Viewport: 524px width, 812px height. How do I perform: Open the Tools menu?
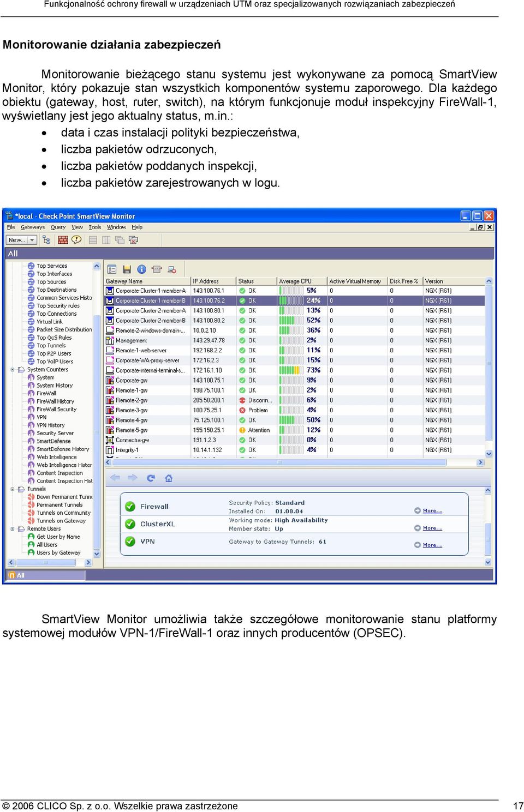coord(95,227)
